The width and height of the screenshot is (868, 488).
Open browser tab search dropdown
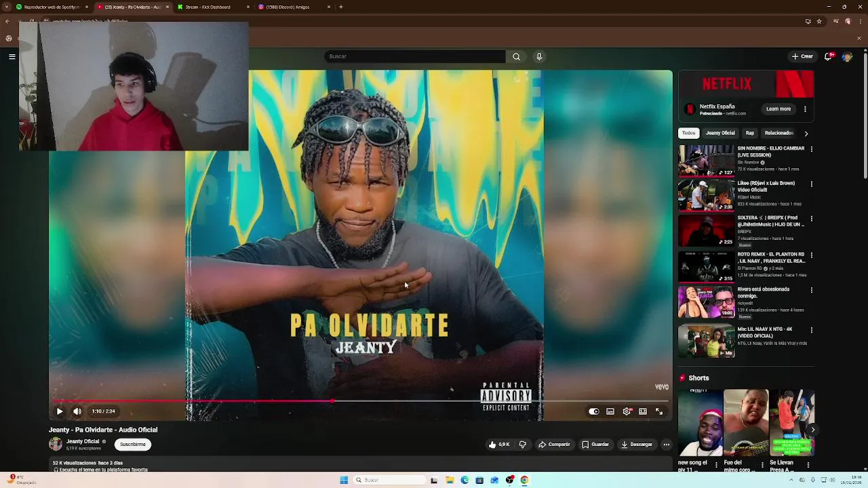[x=7, y=7]
